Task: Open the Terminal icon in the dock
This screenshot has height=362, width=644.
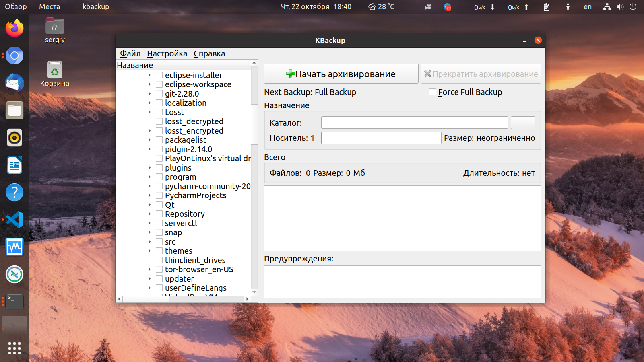Action: pos(14,302)
